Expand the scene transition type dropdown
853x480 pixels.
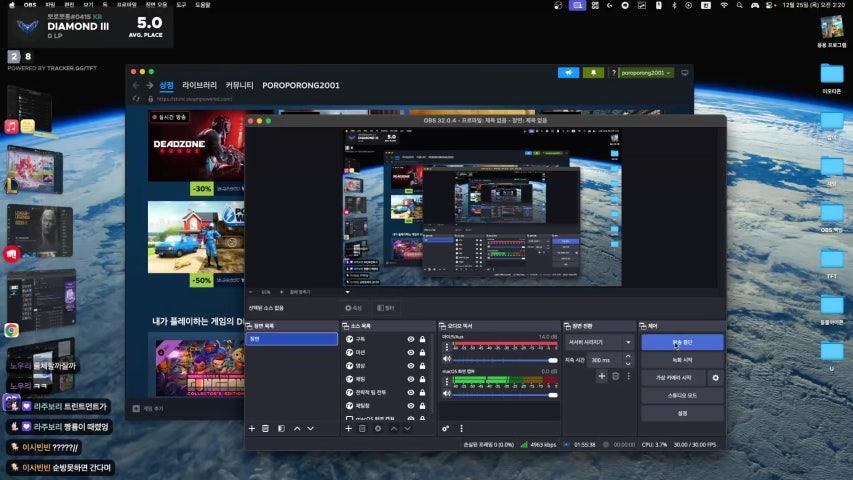tap(600, 342)
